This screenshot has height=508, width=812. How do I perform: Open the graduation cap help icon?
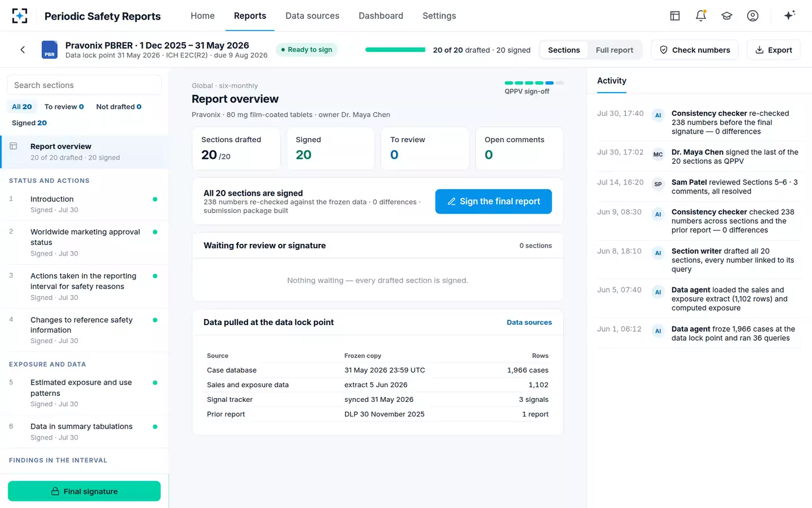click(x=727, y=16)
